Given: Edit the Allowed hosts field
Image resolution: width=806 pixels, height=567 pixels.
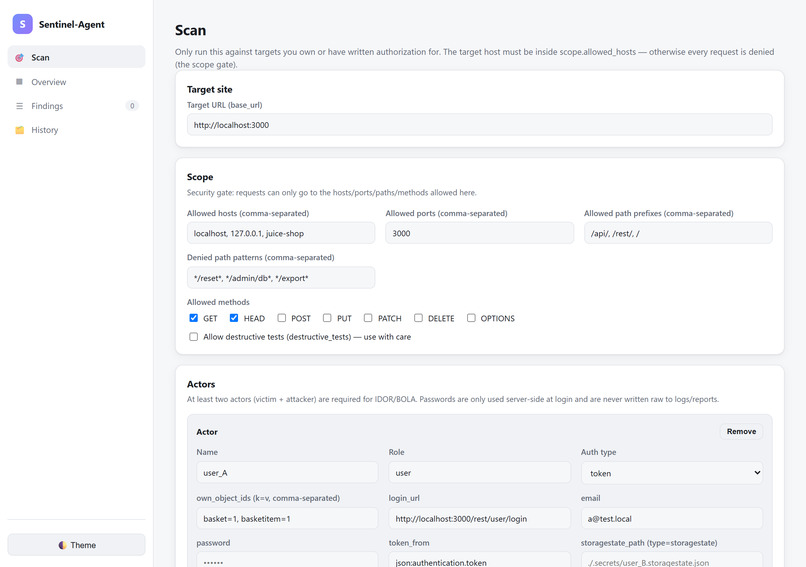Looking at the screenshot, I should point(281,233).
